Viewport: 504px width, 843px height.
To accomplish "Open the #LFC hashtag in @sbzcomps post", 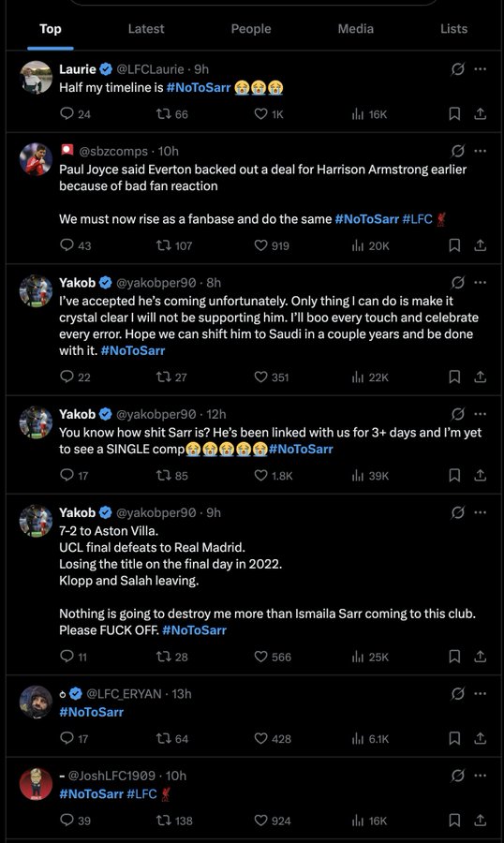I will pyautogui.click(x=418, y=219).
